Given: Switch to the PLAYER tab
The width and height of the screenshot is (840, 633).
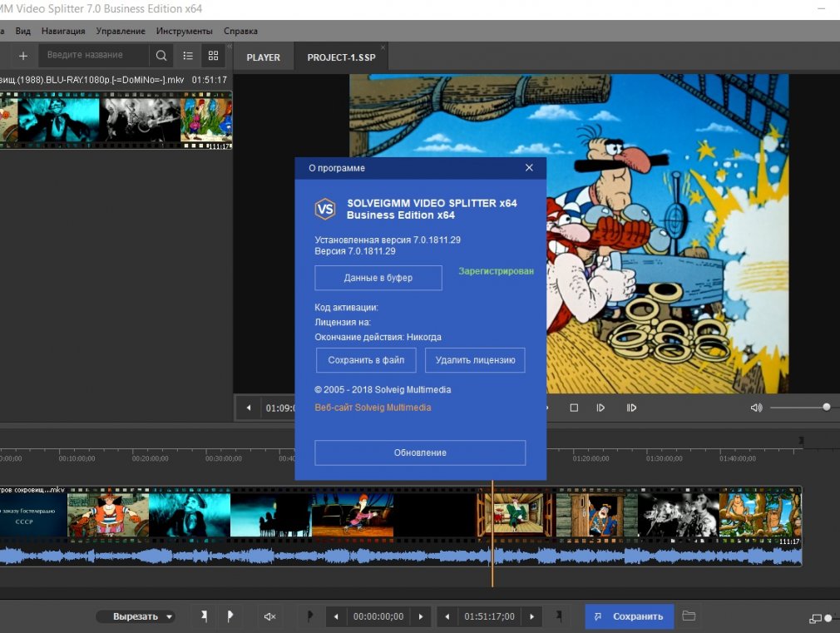Looking at the screenshot, I should (263, 57).
